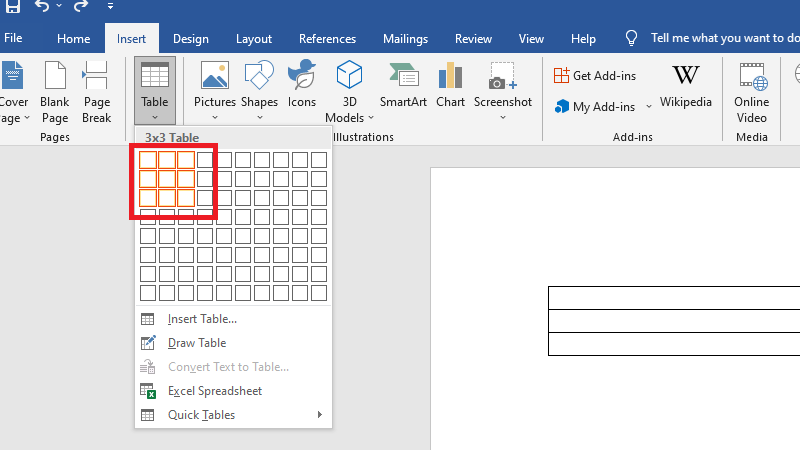Image resolution: width=800 pixels, height=450 pixels.
Task: Click the third cell in third grid row
Action: pyautogui.click(x=186, y=198)
